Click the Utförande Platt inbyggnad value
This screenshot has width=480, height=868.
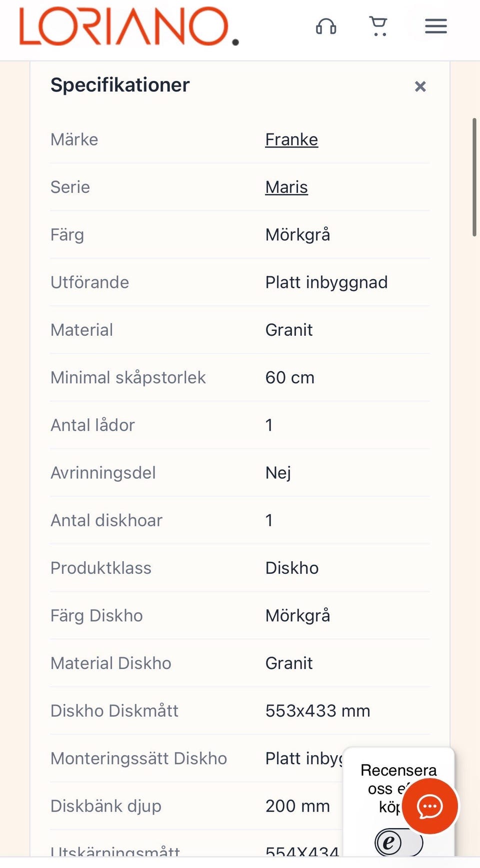pos(326,282)
